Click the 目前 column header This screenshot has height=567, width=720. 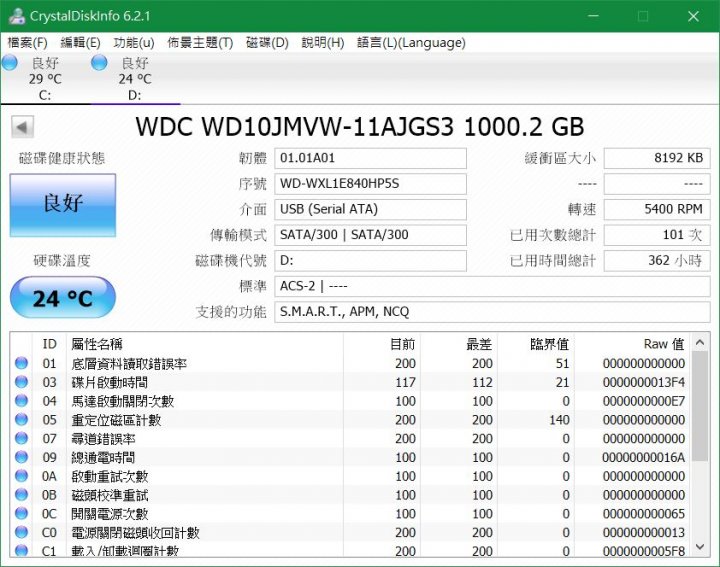(382, 344)
